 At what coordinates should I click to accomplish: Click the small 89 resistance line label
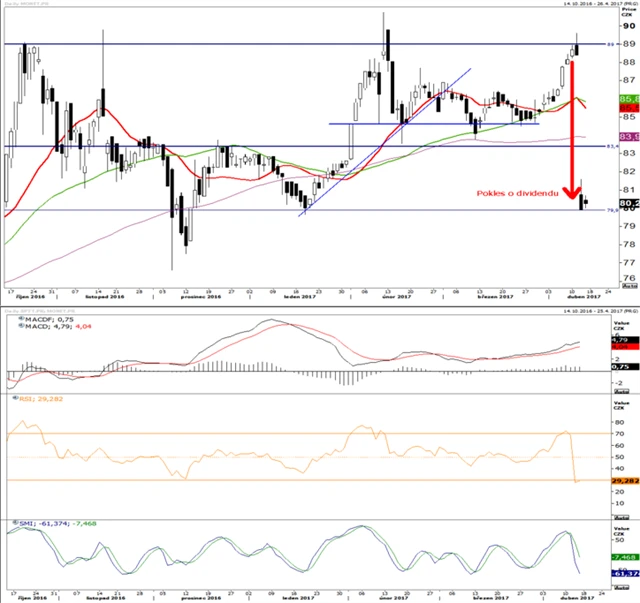[x=611, y=44]
